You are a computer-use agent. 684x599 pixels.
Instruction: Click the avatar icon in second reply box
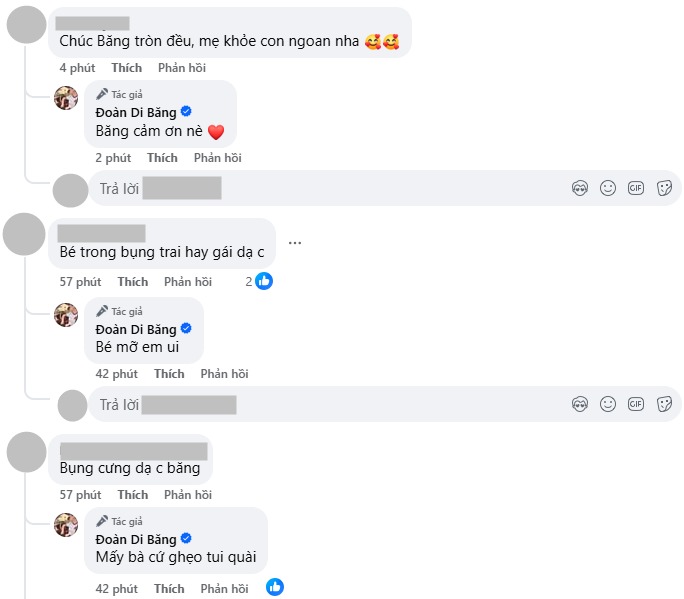[x=73, y=405]
